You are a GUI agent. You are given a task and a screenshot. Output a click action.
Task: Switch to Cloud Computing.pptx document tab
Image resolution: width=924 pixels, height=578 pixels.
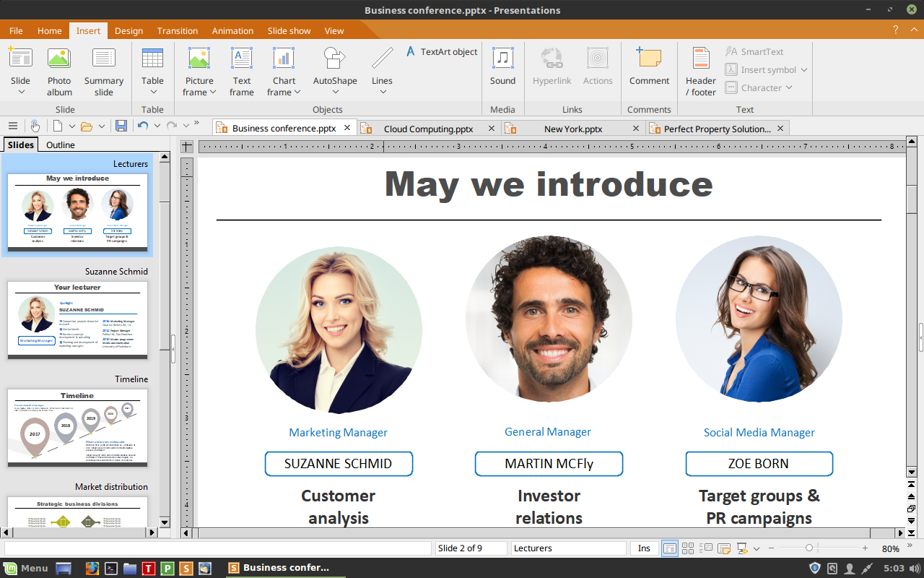[x=428, y=129]
